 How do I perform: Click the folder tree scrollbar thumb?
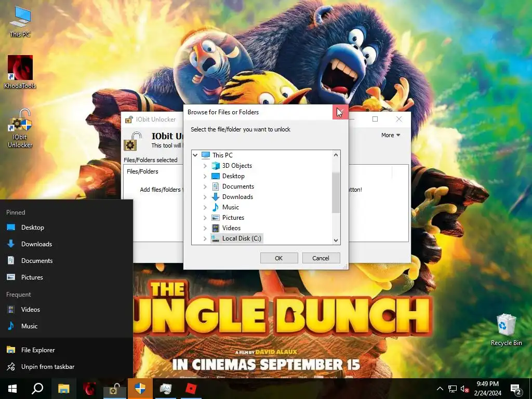click(336, 192)
